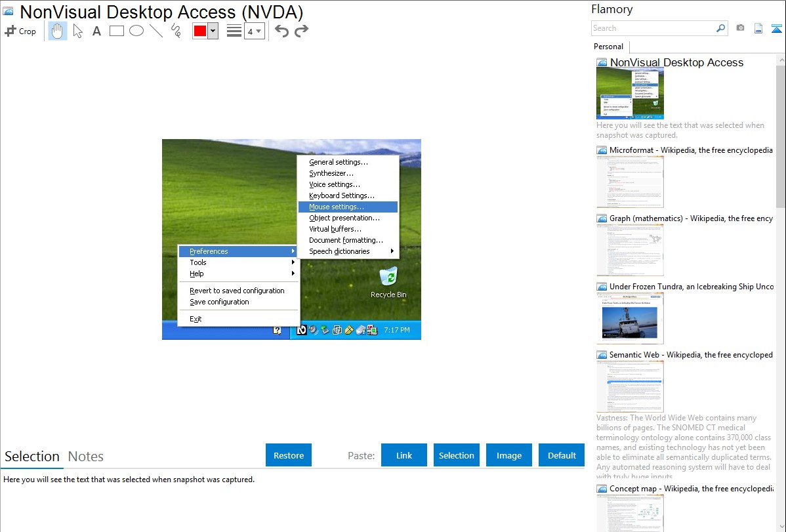Click the NVDA tray icon in the taskbar
The width and height of the screenshot is (786, 532).
[301, 330]
